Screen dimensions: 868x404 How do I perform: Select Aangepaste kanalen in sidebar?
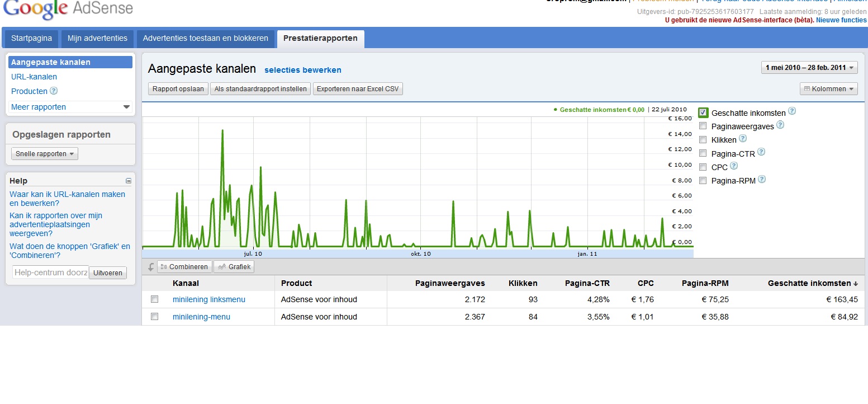70,62
